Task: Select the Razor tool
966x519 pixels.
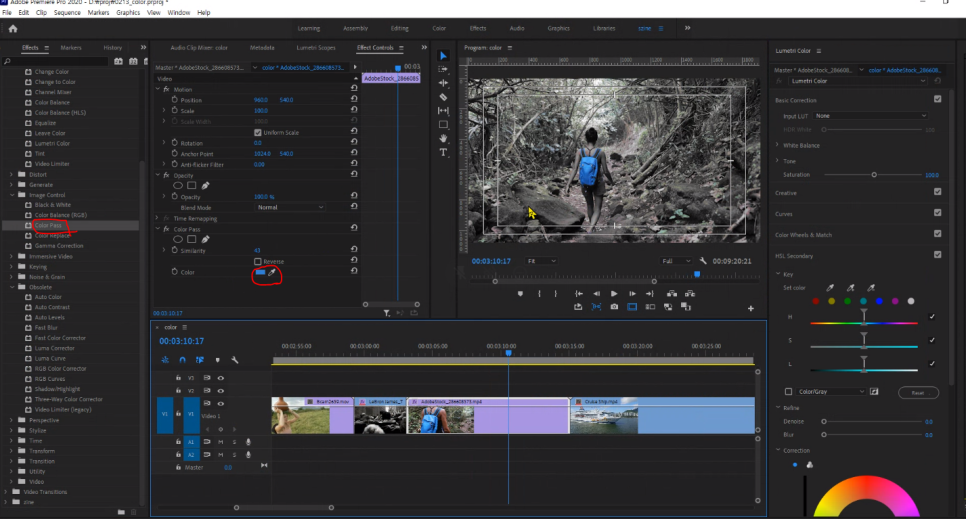Action: point(443,97)
